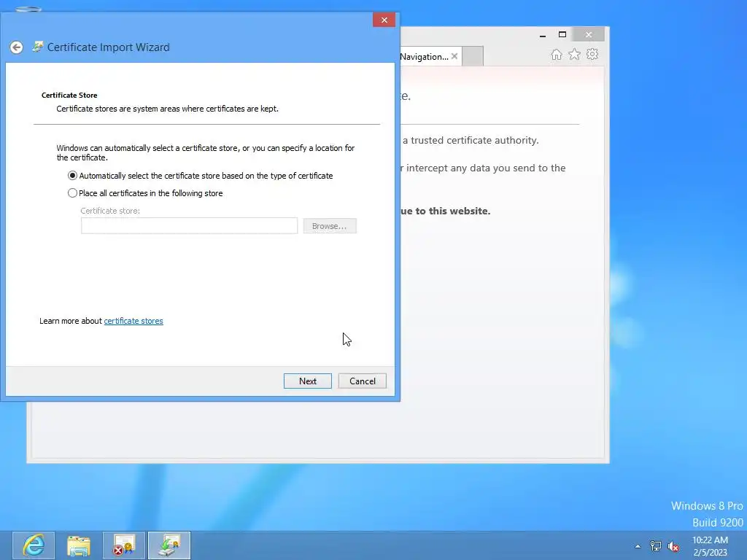Click the Certificate store text field
The height and width of the screenshot is (560, 747).
(x=189, y=226)
